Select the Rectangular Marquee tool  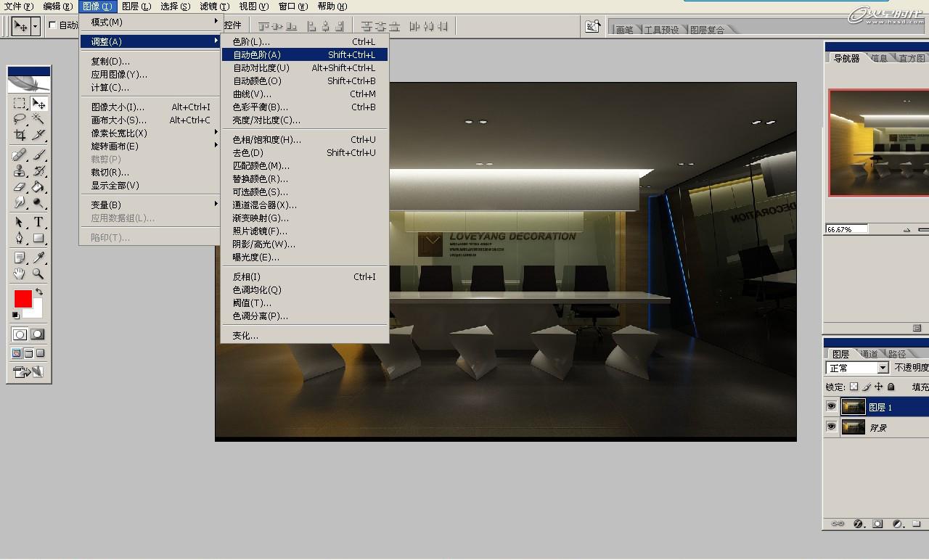[x=20, y=104]
